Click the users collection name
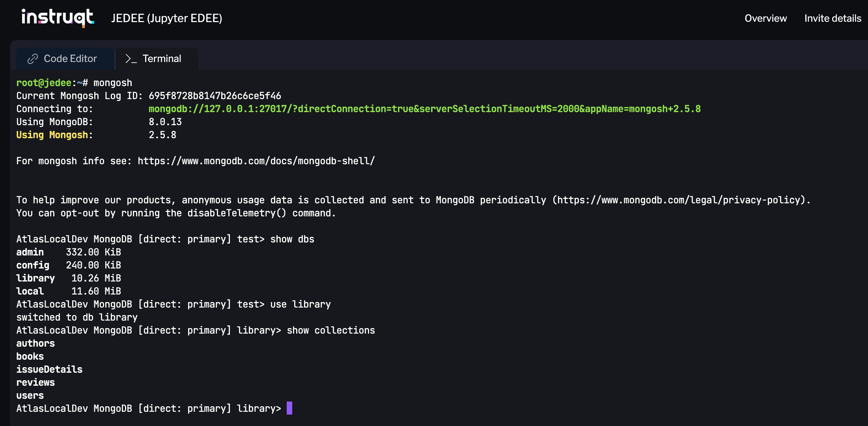The height and width of the screenshot is (426, 868). coord(30,395)
